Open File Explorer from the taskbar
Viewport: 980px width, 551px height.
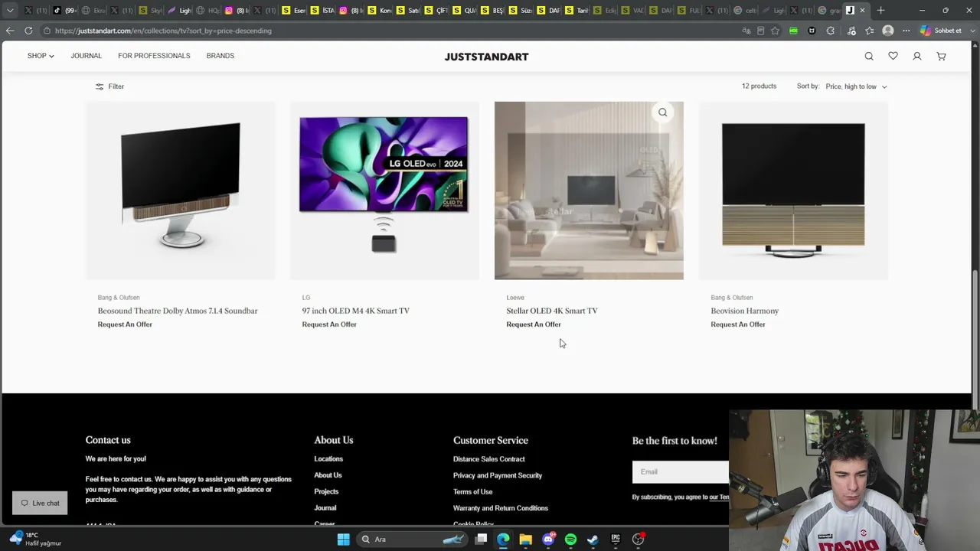[x=525, y=540]
